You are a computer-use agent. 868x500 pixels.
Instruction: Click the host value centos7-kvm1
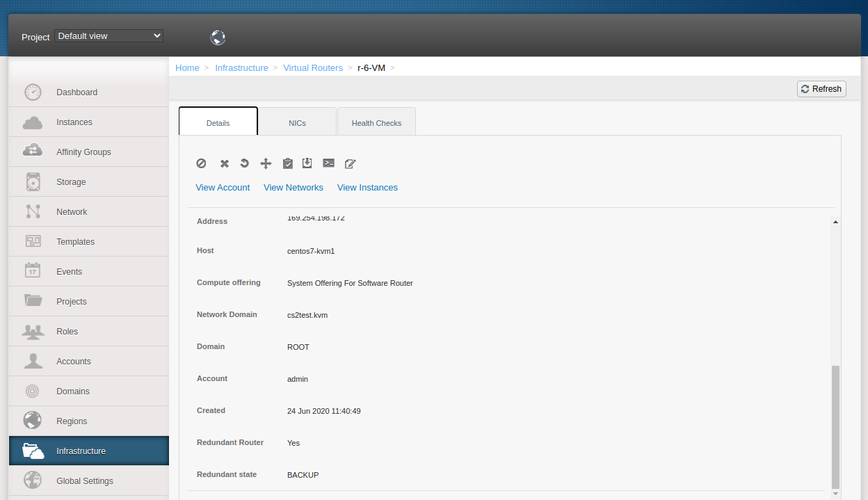tap(311, 251)
